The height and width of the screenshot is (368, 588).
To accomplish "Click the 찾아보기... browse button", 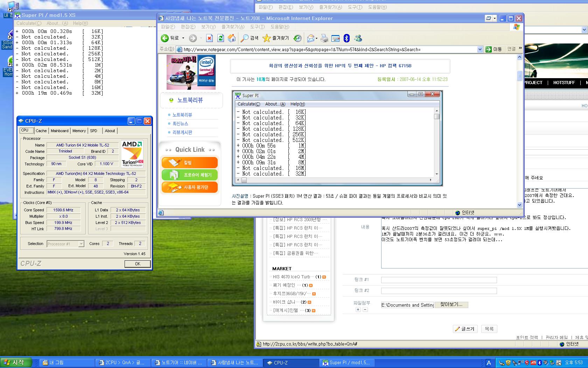I will pos(451,305).
